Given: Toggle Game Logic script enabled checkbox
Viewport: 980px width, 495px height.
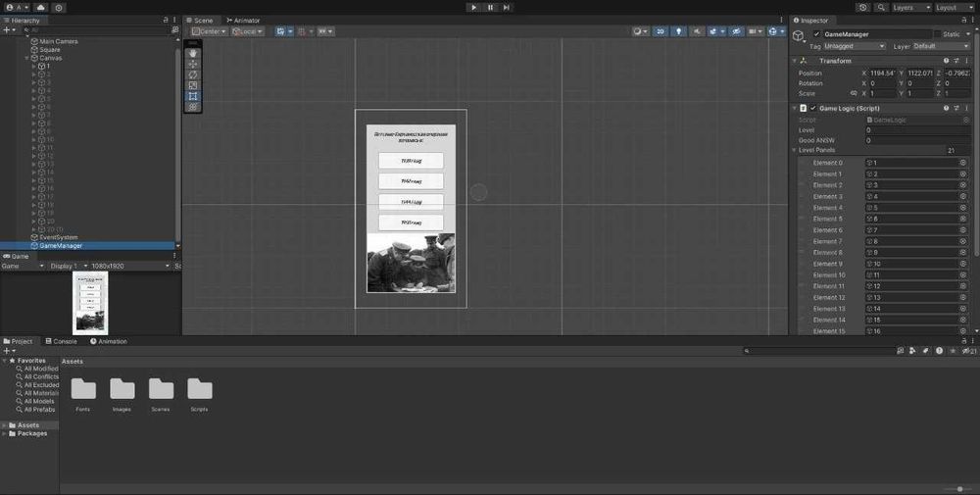Looking at the screenshot, I should pyautogui.click(x=813, y=108).
